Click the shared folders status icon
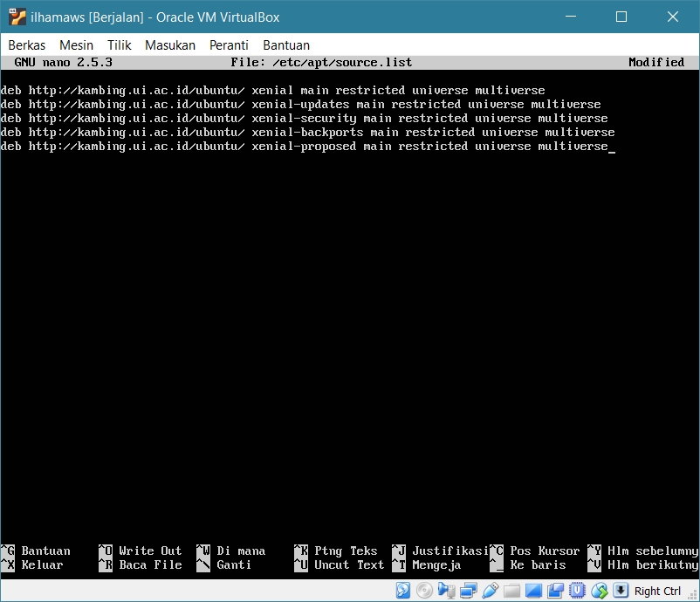This screenshot has width=700, height=602. pos(511,591)
